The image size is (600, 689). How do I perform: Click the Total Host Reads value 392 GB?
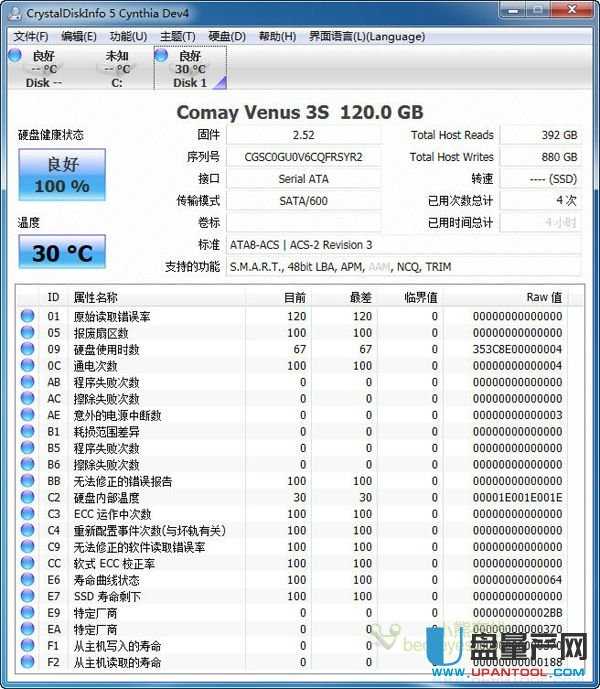541,135
